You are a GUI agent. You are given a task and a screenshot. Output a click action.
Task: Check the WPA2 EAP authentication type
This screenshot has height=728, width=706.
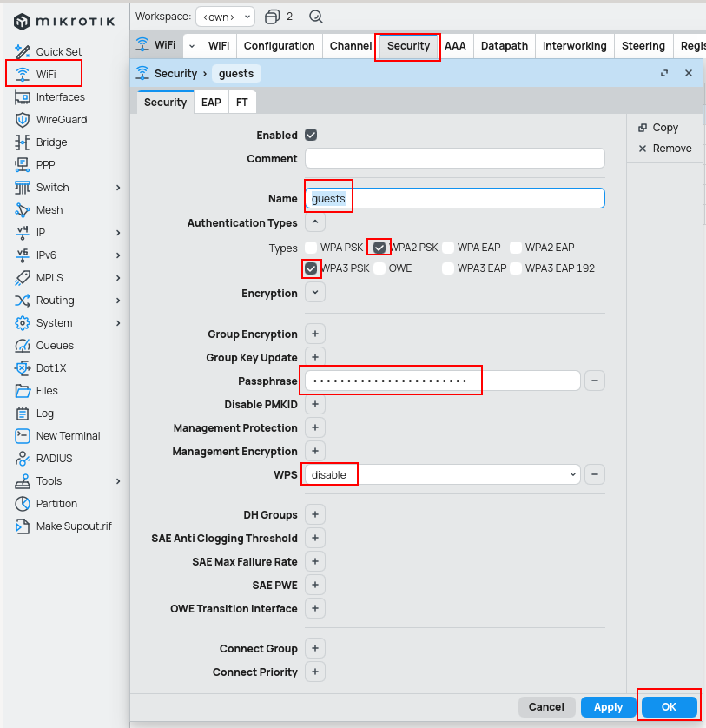click(516, 248)
